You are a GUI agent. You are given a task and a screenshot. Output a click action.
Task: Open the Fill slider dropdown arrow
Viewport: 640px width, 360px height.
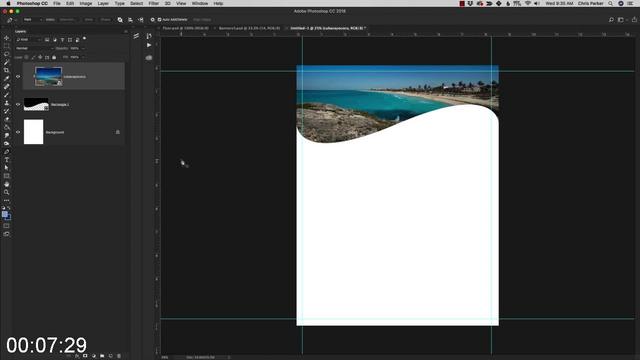click(x=83, y=57)
